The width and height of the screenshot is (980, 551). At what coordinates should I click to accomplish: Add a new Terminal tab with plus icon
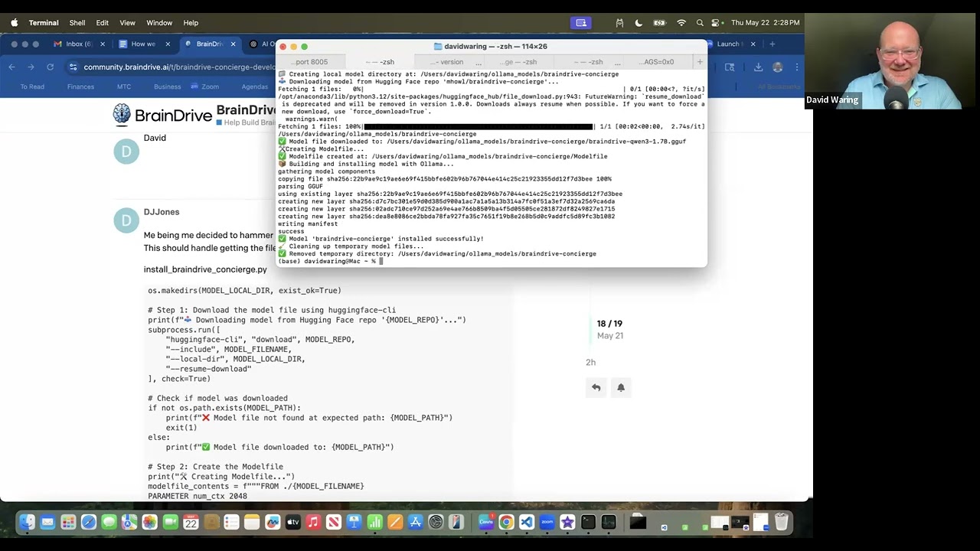click(699, 62)
